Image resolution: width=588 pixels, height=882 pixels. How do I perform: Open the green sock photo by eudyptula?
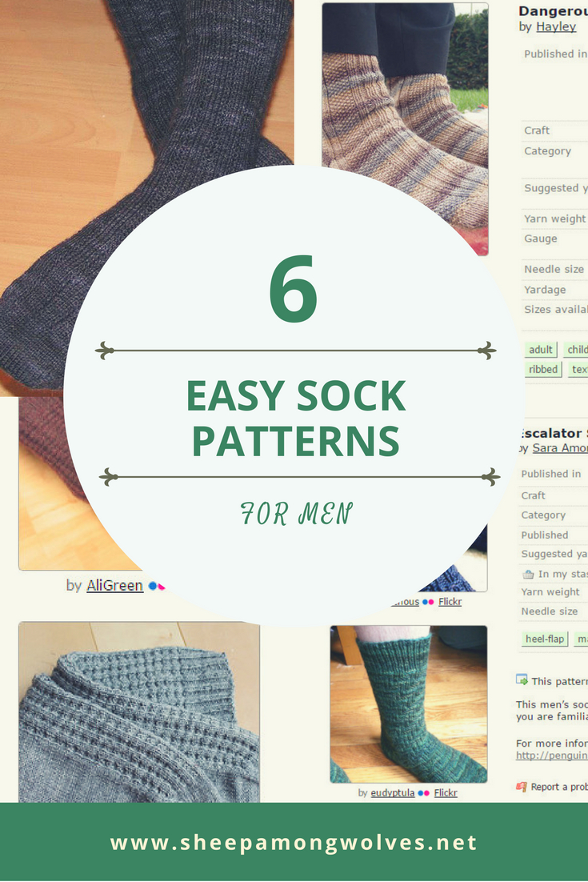(409, 704)
